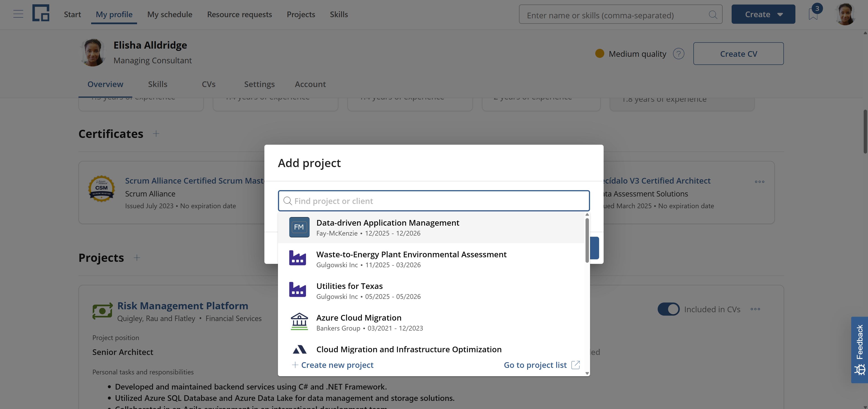Click Create new project link

coord(333,365)
